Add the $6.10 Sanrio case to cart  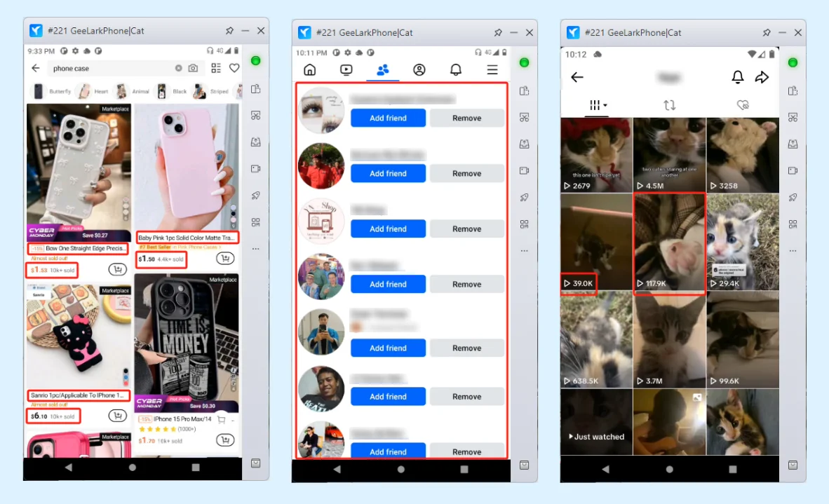(x=117, y=416)
